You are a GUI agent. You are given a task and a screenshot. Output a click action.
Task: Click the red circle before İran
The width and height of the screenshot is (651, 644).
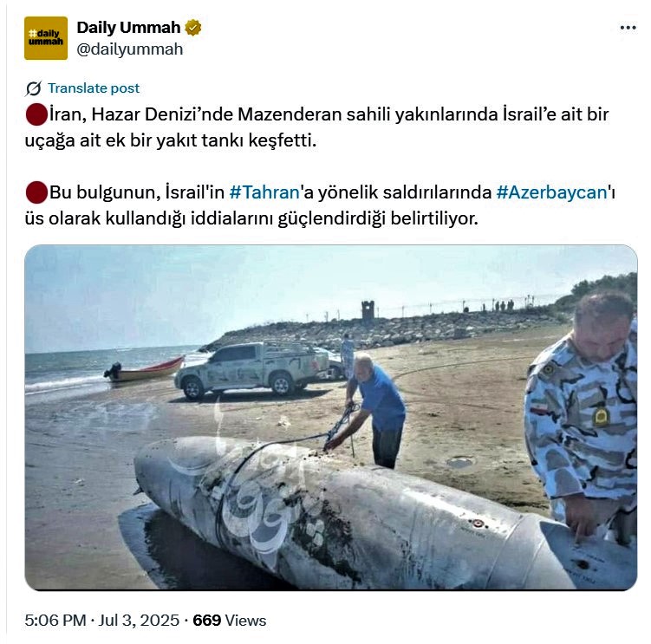(36, 114)
